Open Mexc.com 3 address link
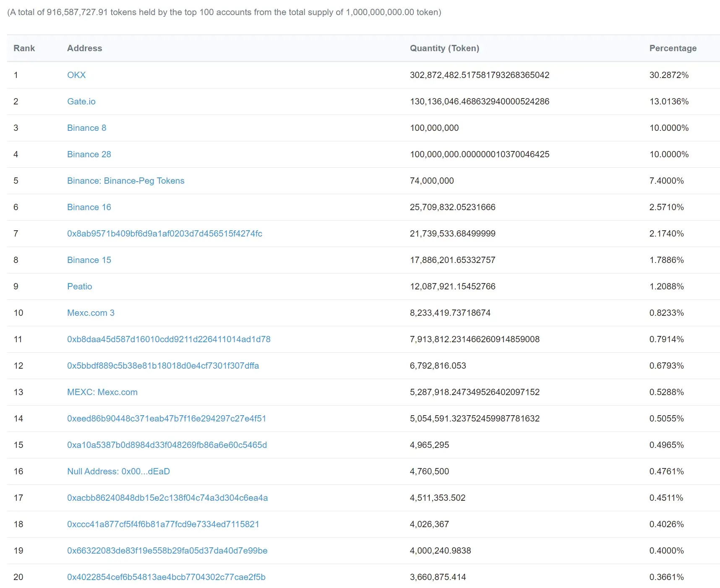Image resolution: width=720 pixels, height=588 pixels. (x=91, y=313)
